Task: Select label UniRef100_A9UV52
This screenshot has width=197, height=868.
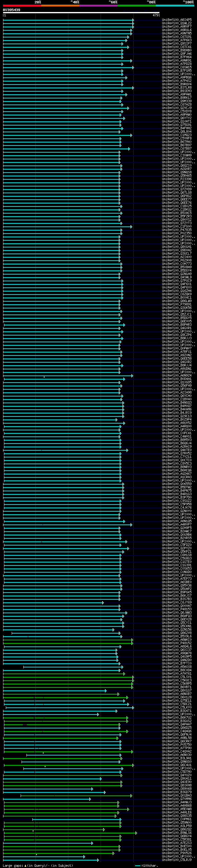Action: point(177,423)
